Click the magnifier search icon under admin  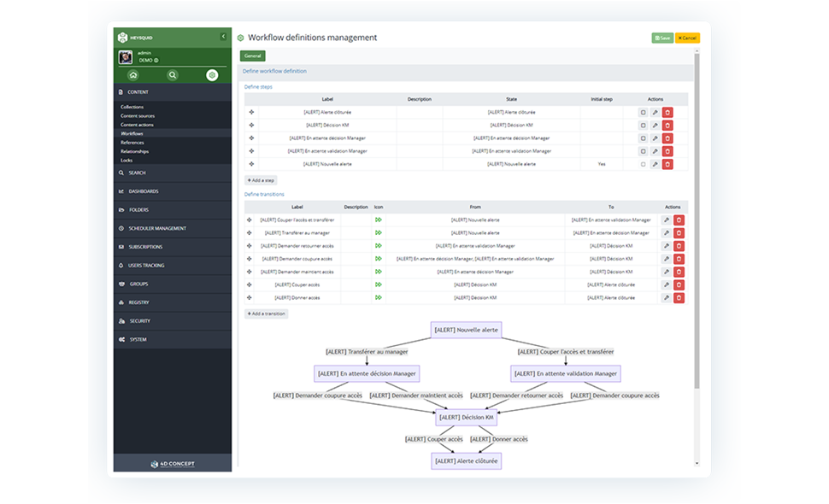point(173,75)
